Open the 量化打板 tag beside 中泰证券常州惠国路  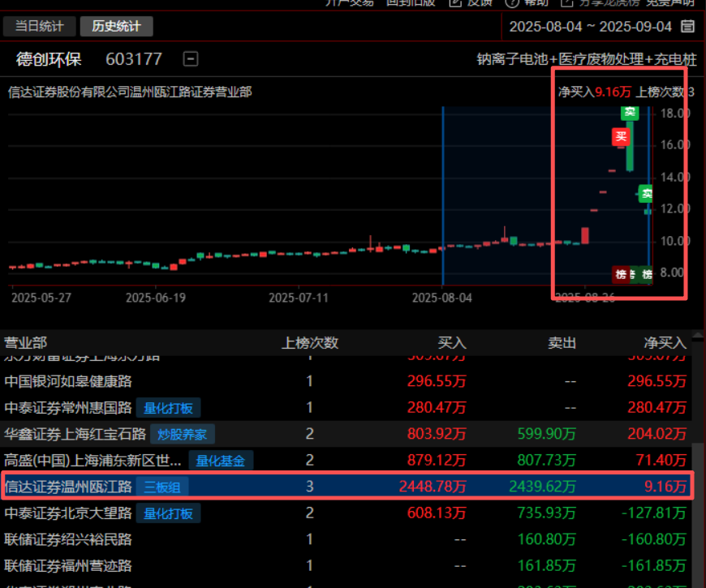pyautogui.click(x=168, y=408)
